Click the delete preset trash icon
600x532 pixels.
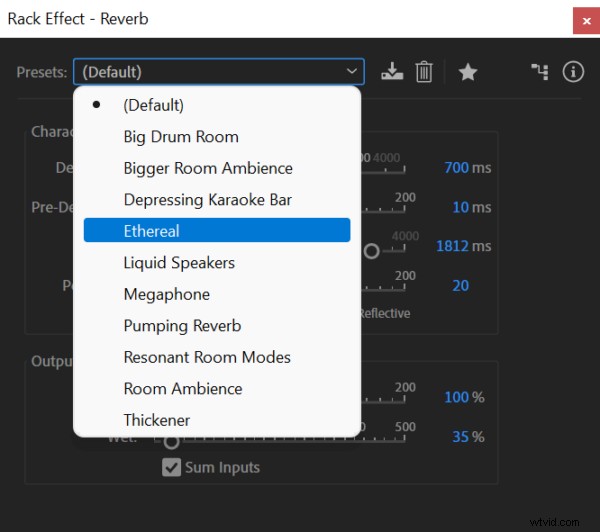pyautogui.click(x=424, y=72)
